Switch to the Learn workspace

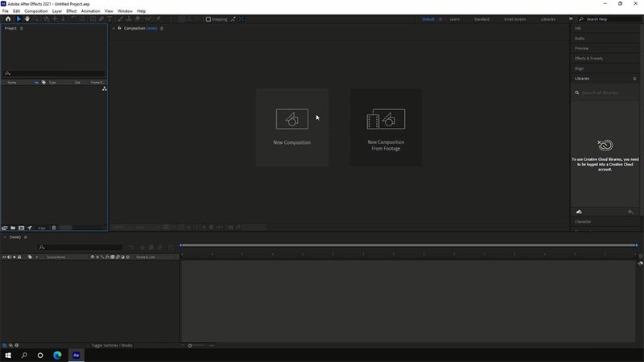point(454,19)
